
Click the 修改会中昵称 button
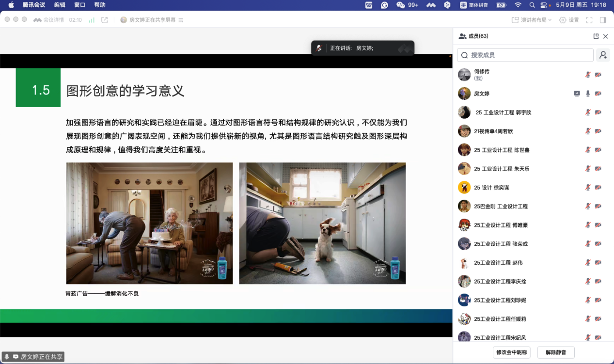tap(512, 352)
